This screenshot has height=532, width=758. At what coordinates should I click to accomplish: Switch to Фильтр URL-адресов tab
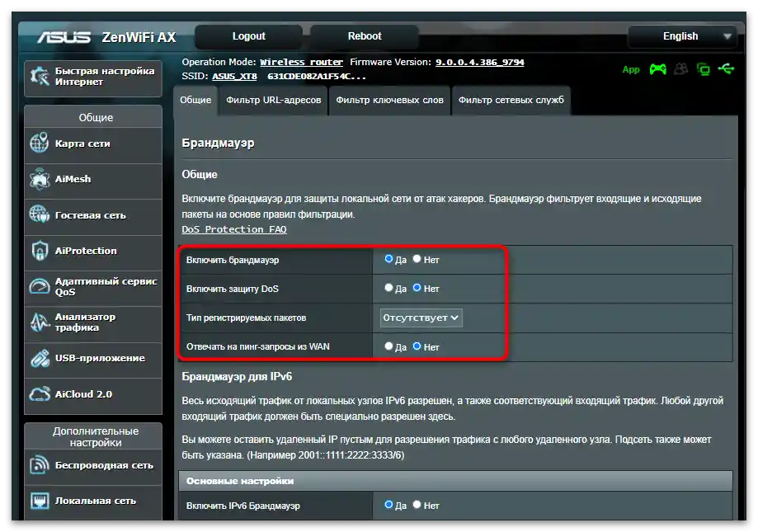click(x=274, y=100)
